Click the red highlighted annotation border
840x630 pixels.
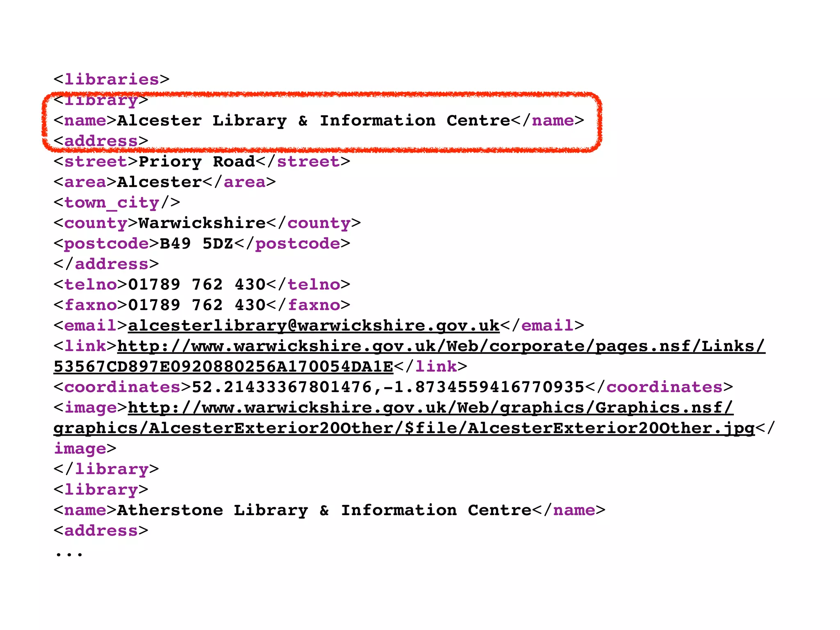[x=322, y=95]
